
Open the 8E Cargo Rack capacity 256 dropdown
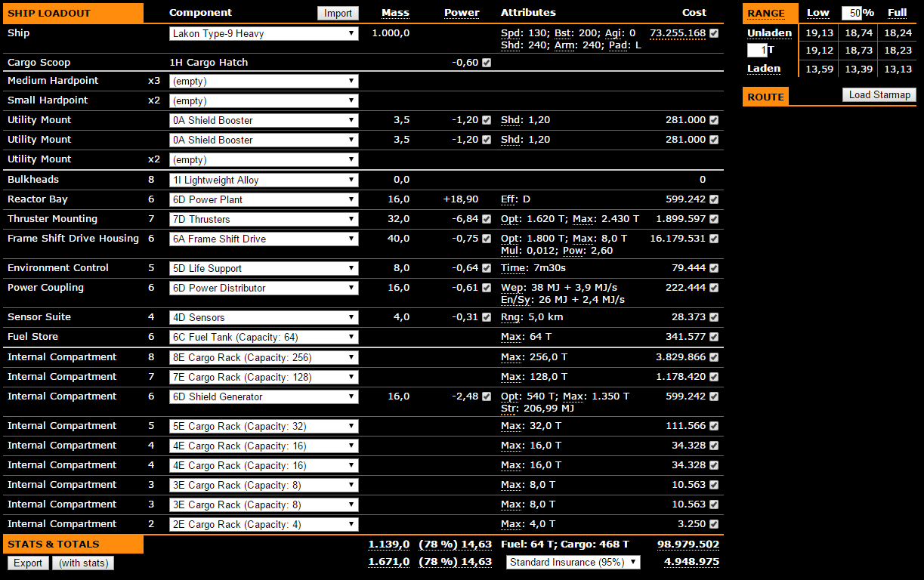pyautogui.click(x=264, y=357)
